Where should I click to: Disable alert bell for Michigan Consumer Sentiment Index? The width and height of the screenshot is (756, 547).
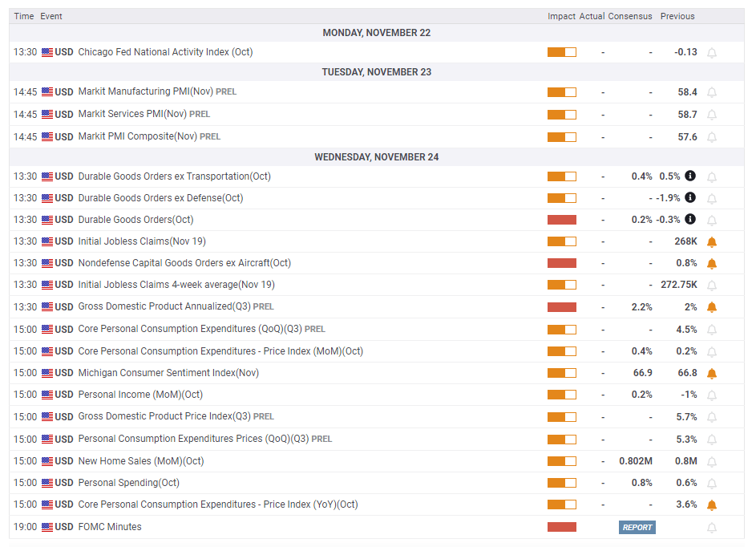click(x=711, y=373)
